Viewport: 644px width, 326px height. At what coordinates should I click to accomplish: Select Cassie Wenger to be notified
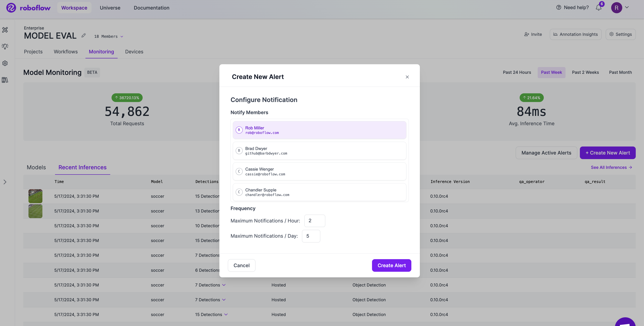click(319, 171)
